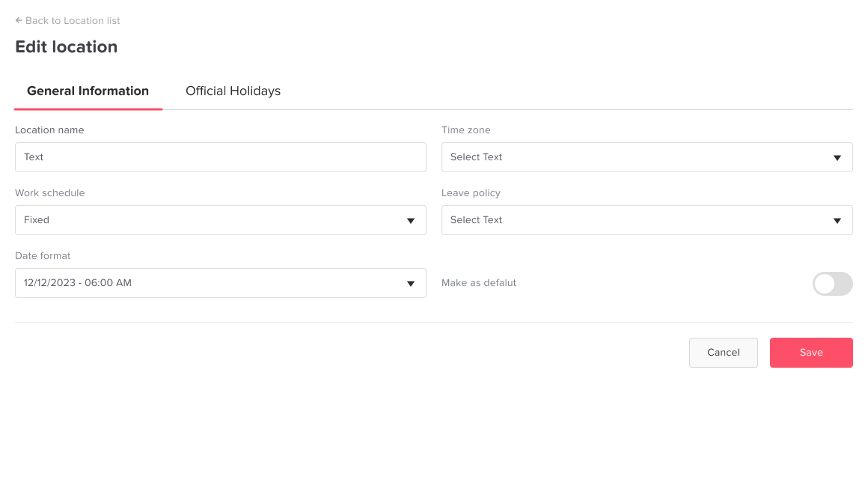Switch to the Official Holidays tab
This screenshot has height=486, width=868.
(233, 91)
